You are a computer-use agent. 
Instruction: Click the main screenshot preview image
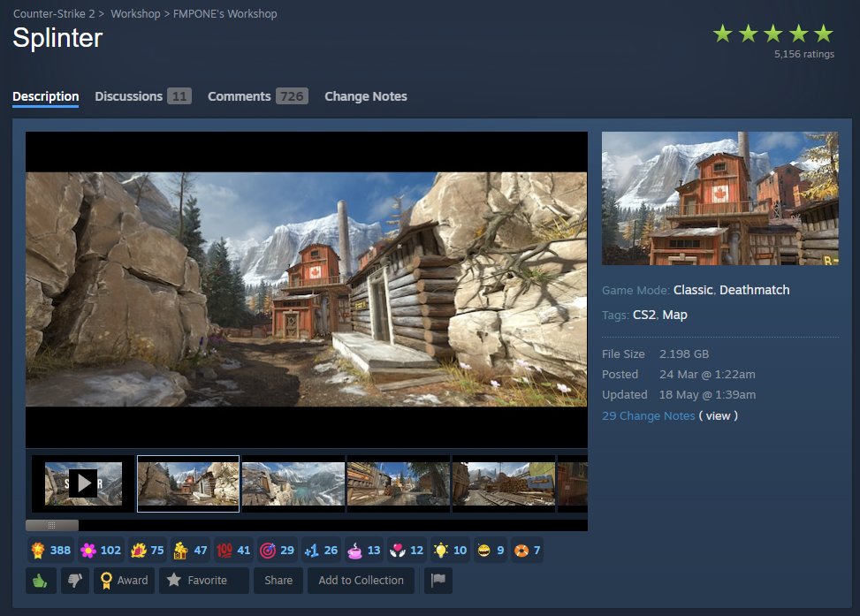(x=307, y=289)
